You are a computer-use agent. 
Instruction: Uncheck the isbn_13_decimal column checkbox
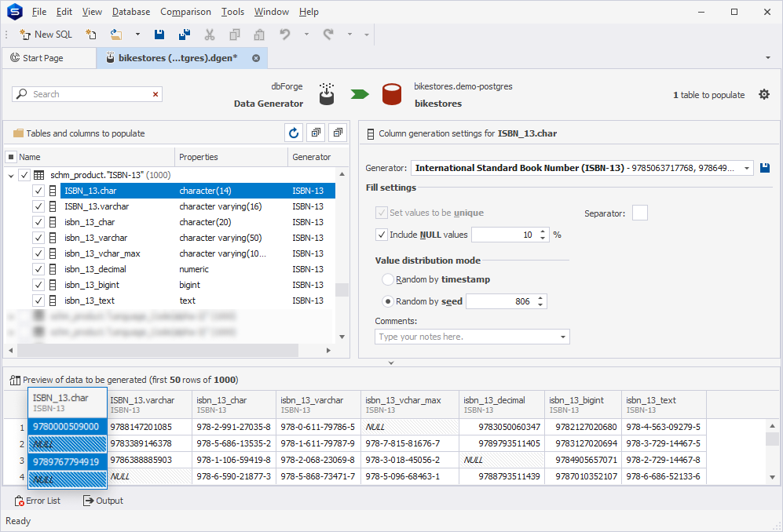pyautogui.click(x=38, y=269)
